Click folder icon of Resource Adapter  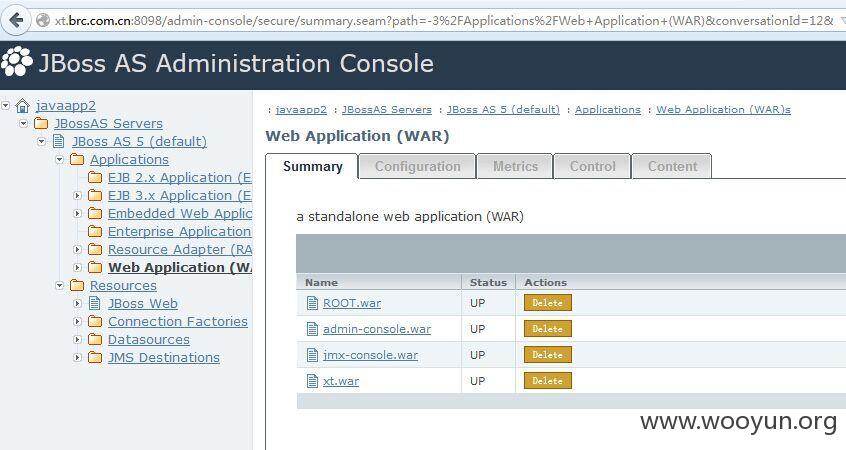click(x=95, y=249)
